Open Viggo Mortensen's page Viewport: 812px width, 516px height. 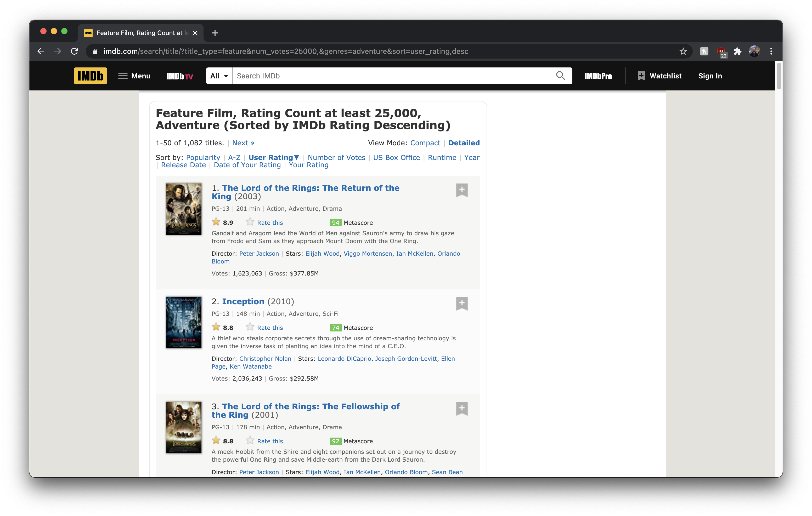[x=368, y=254]
